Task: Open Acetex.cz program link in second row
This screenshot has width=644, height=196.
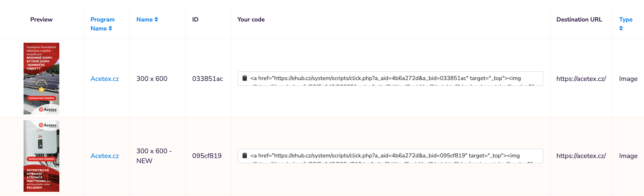Action: 105,156
